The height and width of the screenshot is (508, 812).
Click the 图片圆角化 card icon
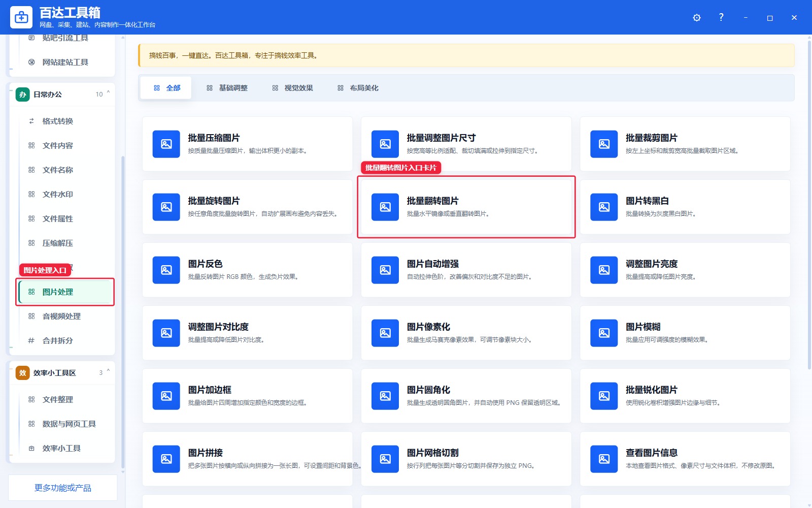tap(385, 396)
